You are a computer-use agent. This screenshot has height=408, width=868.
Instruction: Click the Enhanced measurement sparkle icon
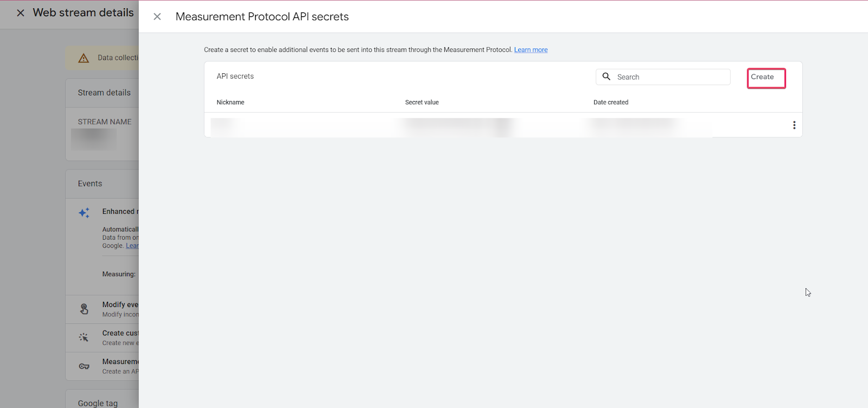coord(84,213)
